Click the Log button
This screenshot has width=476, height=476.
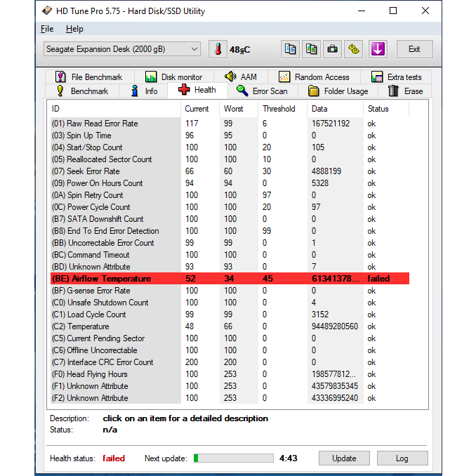402,458
